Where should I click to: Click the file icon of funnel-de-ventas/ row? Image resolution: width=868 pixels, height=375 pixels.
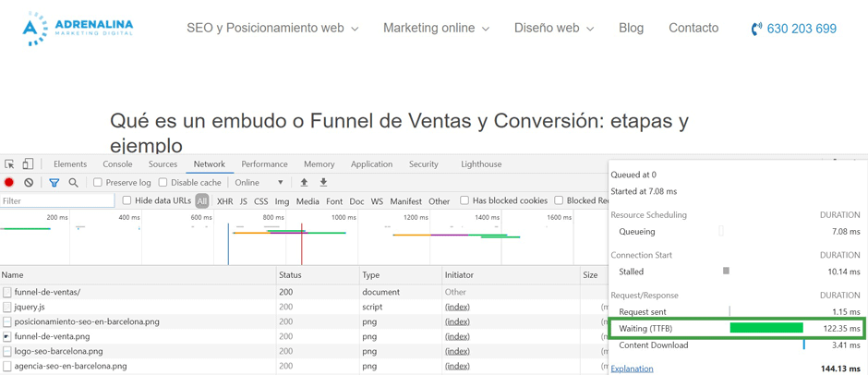[6, 292]
